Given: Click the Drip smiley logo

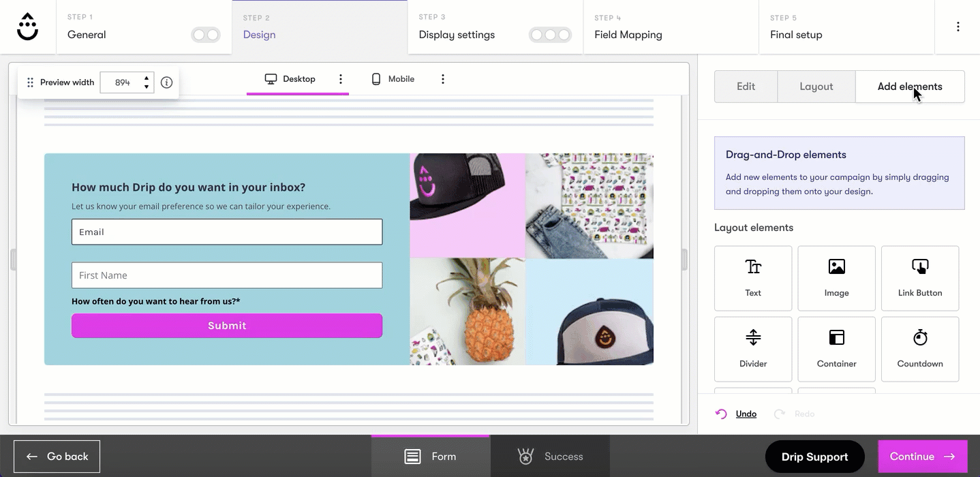Looking at the screenshot, I should tap(28, 27).
